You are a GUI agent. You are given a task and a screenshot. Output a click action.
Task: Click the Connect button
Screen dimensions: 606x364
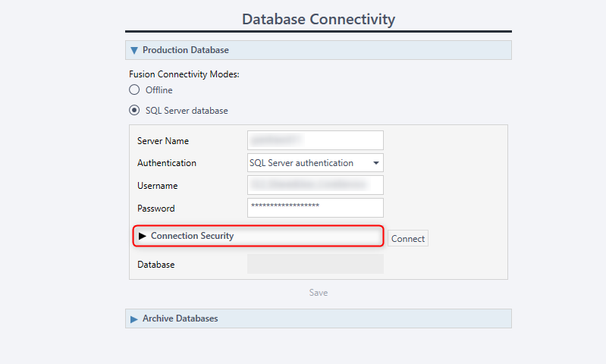pos(408,238)
